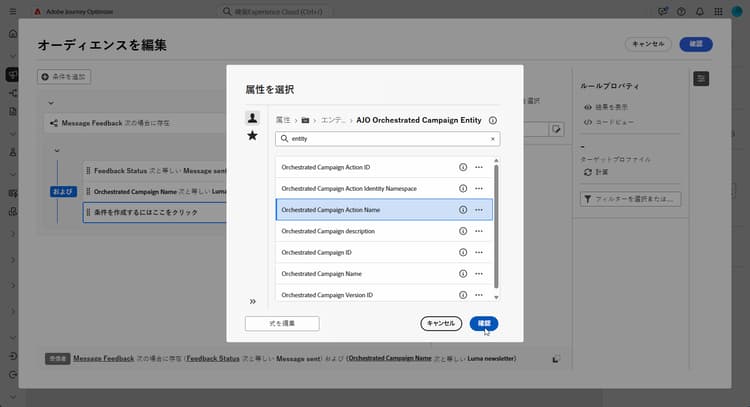750x407 pixels.
Task: Click page-level confirm button at top right
Action: pyautogui.click(x=696, y=44)
